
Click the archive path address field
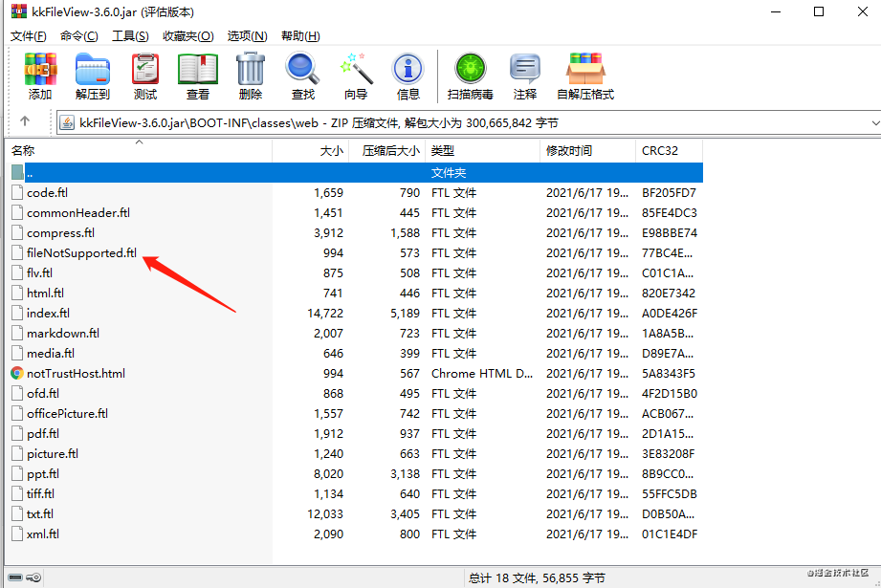click(468, 123)
